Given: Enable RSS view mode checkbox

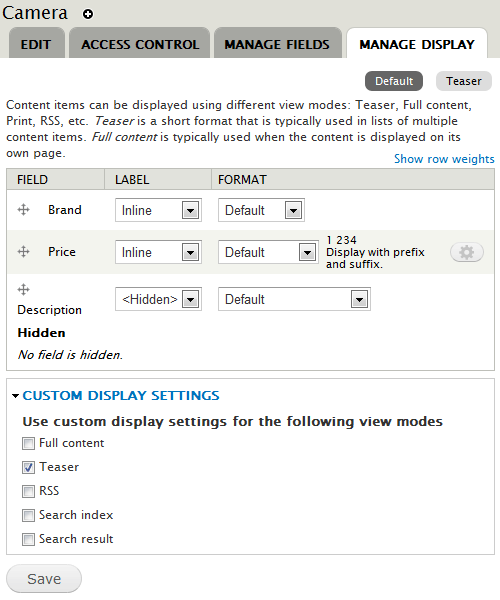Looking at the screenshot, I should (28, 491).
